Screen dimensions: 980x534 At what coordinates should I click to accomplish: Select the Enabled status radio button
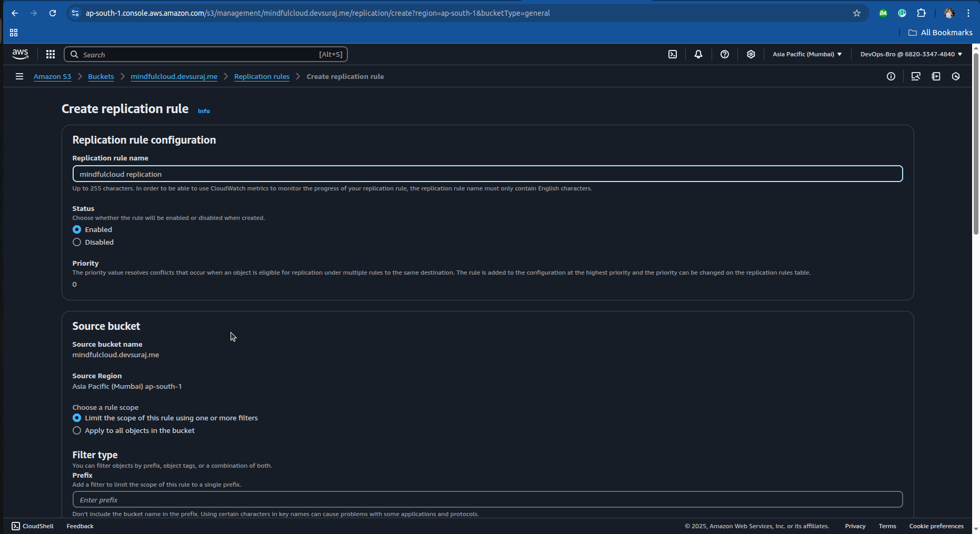pyautogui.click(x=77, y=229)
